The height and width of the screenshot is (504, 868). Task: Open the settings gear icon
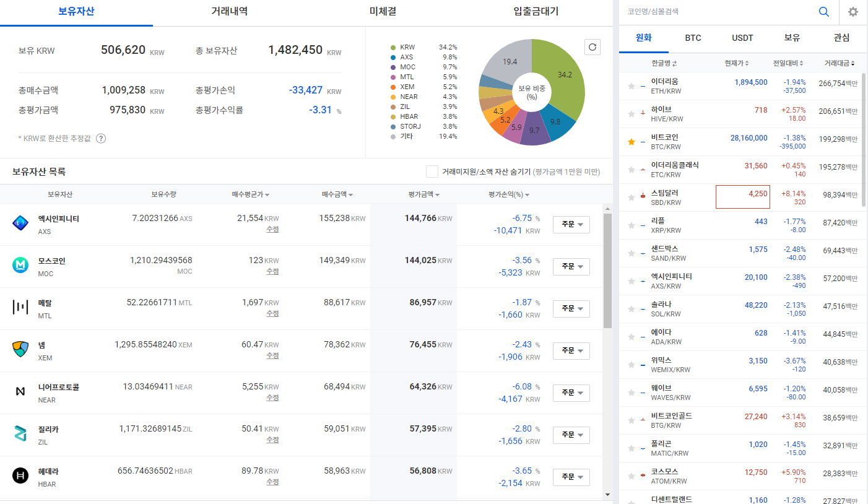click(x=853, y=12)
